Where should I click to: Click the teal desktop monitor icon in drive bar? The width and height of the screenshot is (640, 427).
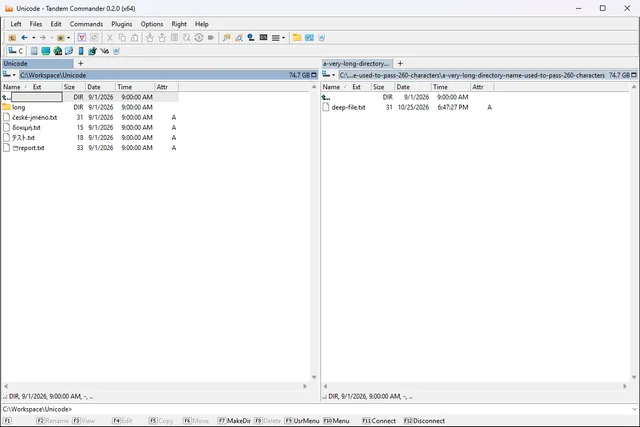pyautogui.click(x=46, y=51)
